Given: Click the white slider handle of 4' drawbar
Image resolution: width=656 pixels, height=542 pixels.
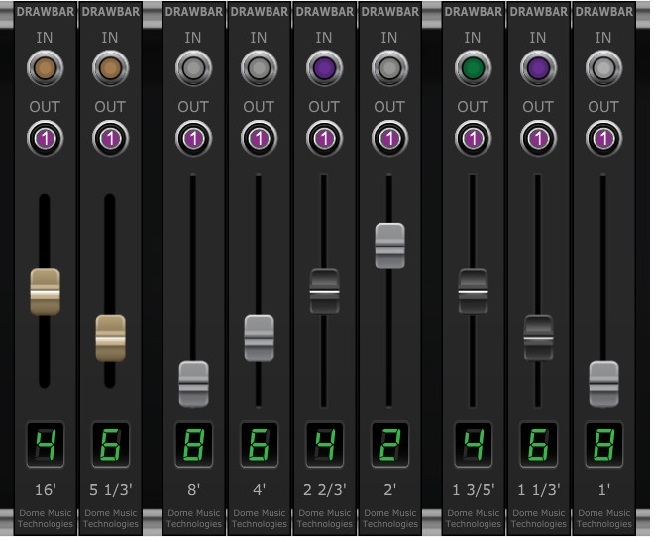Looking at the screenshot, I should pos(259,338).
